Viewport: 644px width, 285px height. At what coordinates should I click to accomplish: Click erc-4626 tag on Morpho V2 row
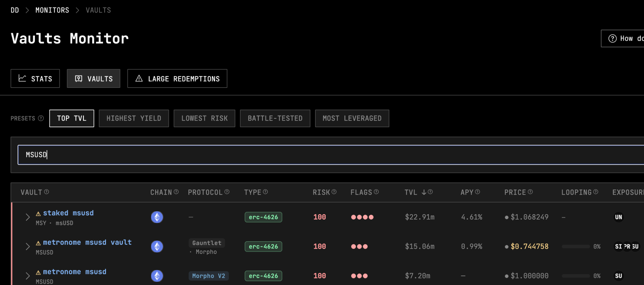click(x=264, y=276)
